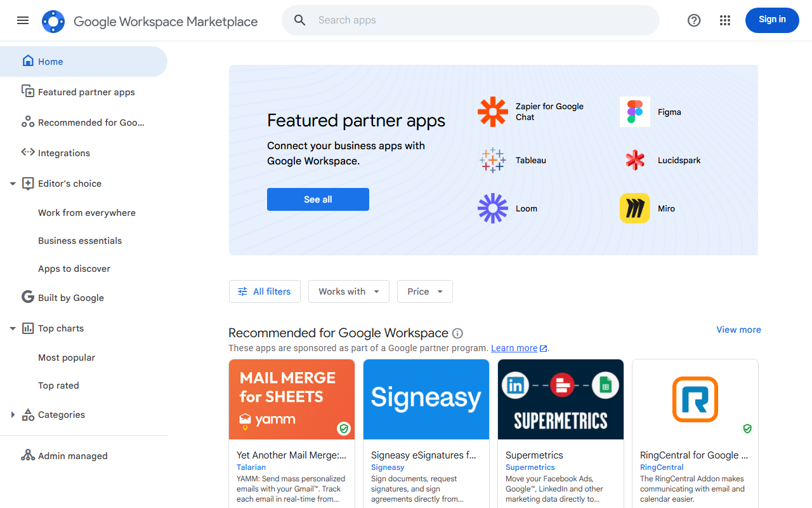This screenshot has height=508, width=812.
Task: Click the Sign in button
Action: coord(772,20)
